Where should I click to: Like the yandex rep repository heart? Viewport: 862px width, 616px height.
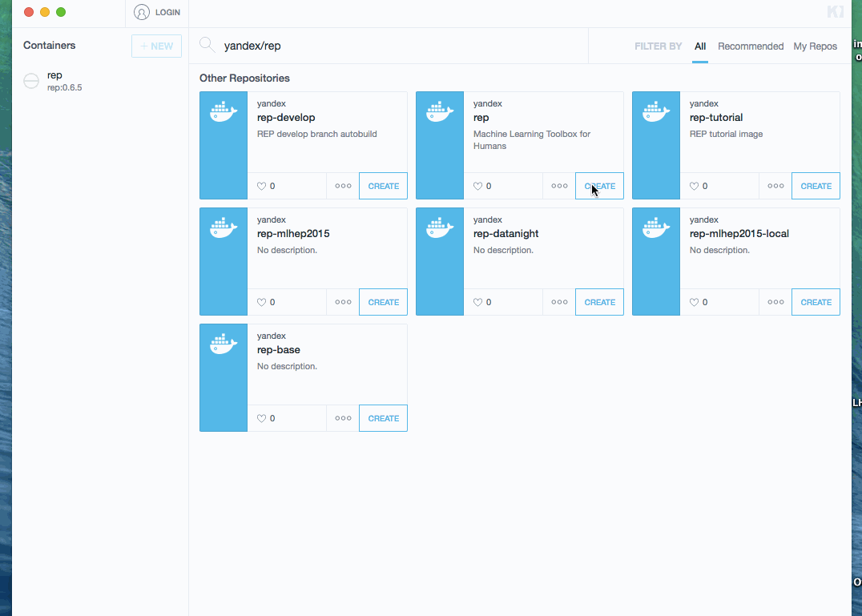[x=477, y=187]
